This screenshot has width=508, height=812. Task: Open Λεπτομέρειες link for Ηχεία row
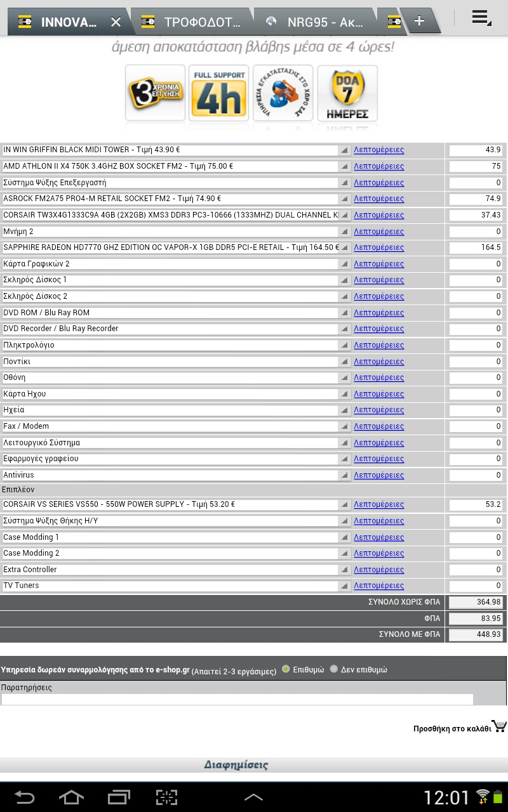tap(379, 410)
